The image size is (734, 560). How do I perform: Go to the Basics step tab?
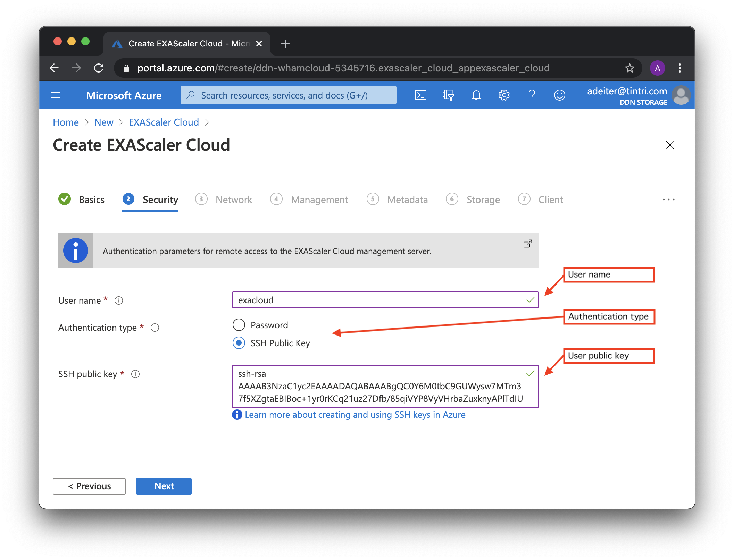[91, 200]
